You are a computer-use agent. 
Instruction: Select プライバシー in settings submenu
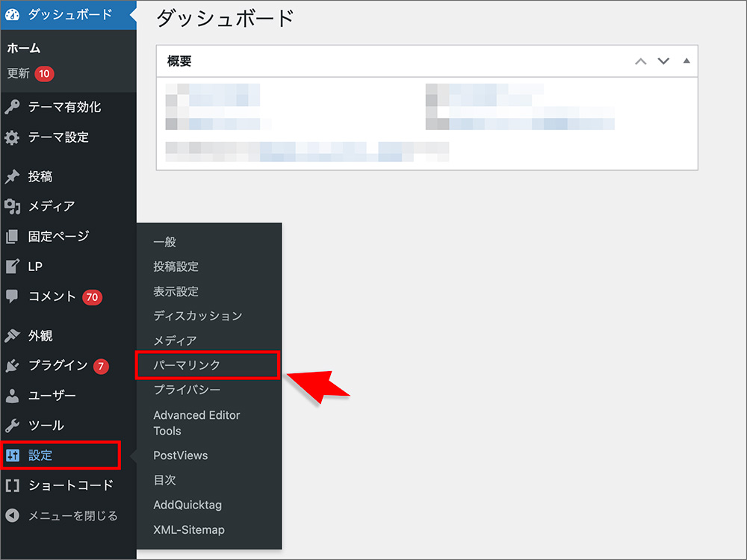[x=187, y=390]
